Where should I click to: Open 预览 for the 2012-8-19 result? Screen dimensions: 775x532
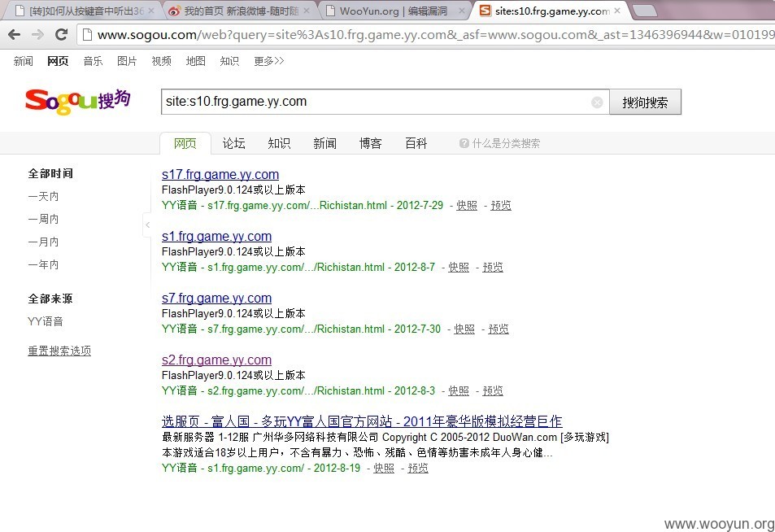coord(418,468)
